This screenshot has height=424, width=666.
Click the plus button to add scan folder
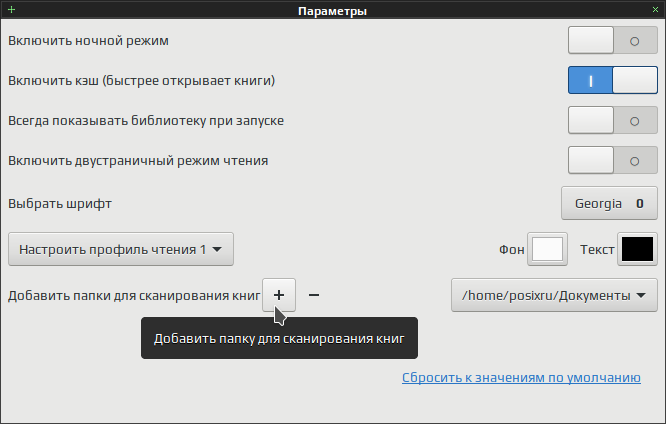[279, 295]
